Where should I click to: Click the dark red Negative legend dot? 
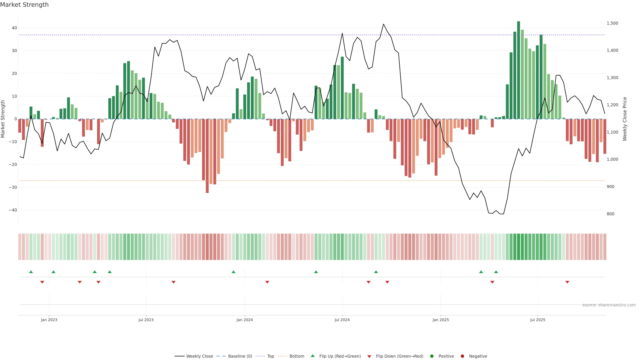point(462,356)
